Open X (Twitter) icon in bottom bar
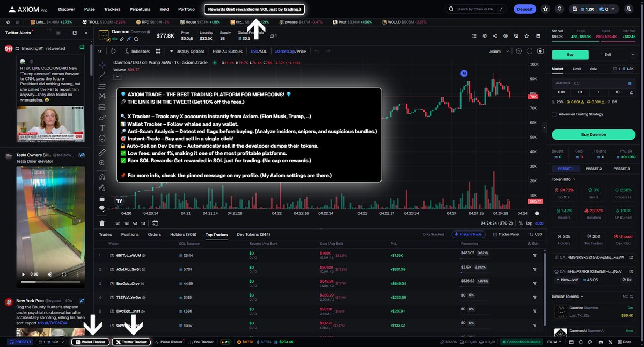This screenshot has width=644, height=347. 610,342
